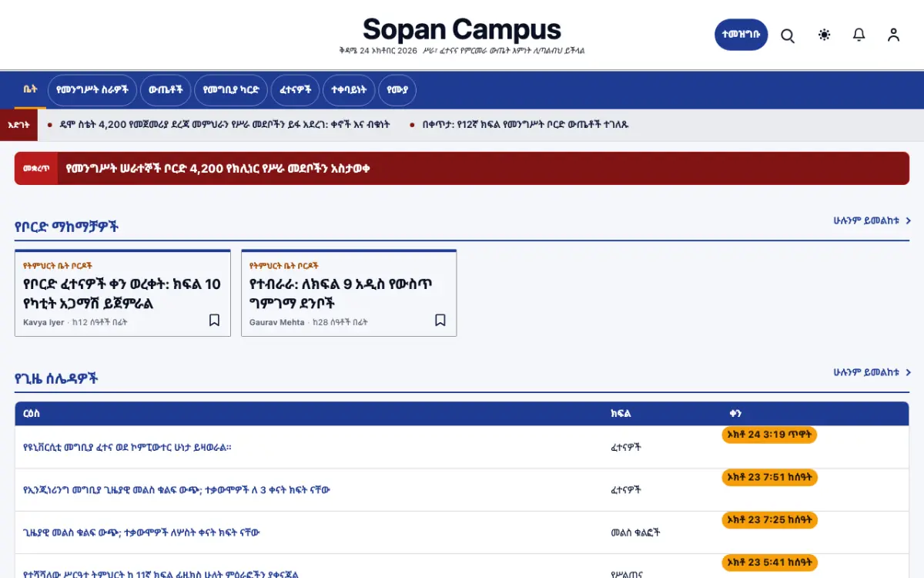Click author name Gaurav Mehta
The image size is (924, 578).
click(277, 322)
